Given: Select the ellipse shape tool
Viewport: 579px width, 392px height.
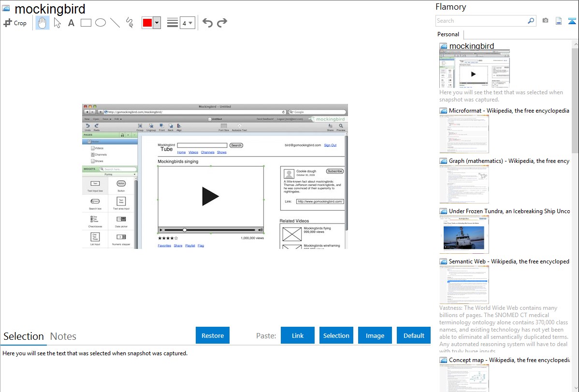Looking at the screenshot, I should [101, 23].
